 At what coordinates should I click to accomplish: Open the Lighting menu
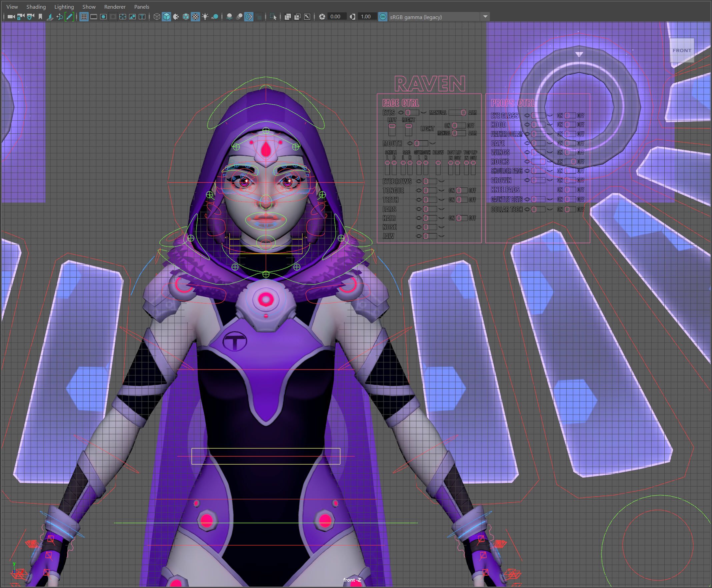coord(64,7)
